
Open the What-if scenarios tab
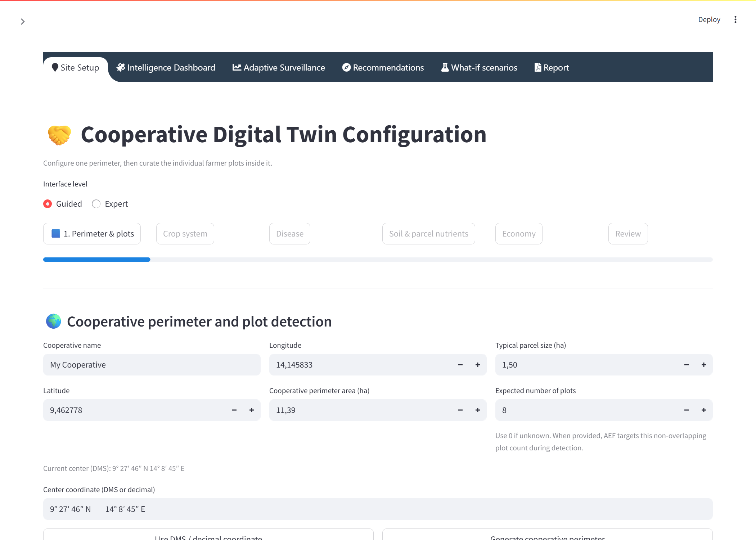coord(479,68)
